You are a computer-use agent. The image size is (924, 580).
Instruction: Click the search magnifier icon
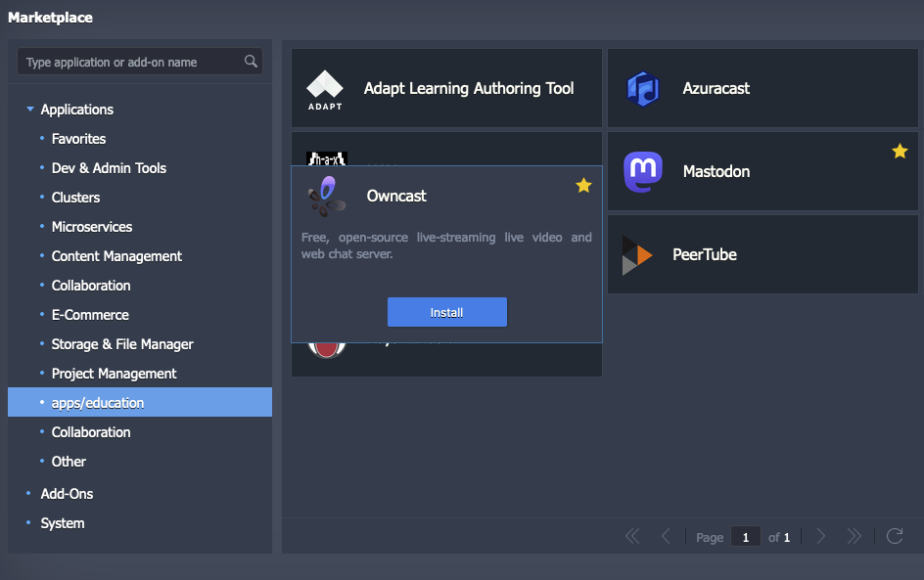251,62
